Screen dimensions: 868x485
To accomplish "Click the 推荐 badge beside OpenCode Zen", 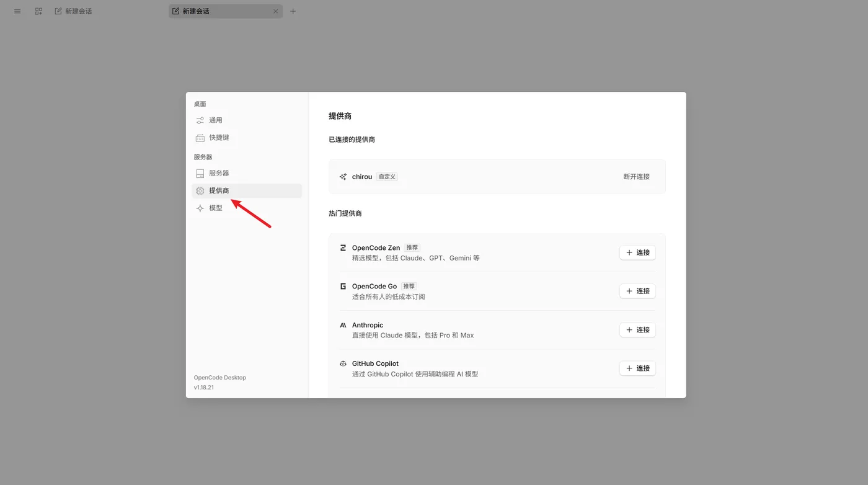I will point(412,247).
